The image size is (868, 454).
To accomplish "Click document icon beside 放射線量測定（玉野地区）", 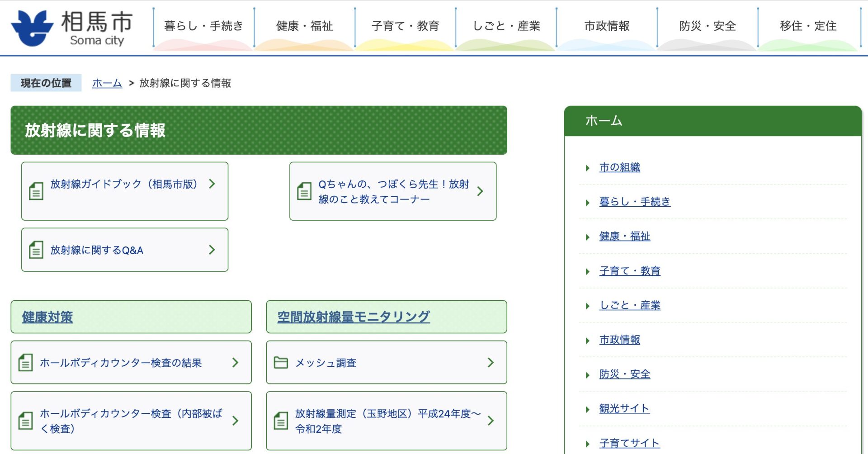I will click(281, 421).
